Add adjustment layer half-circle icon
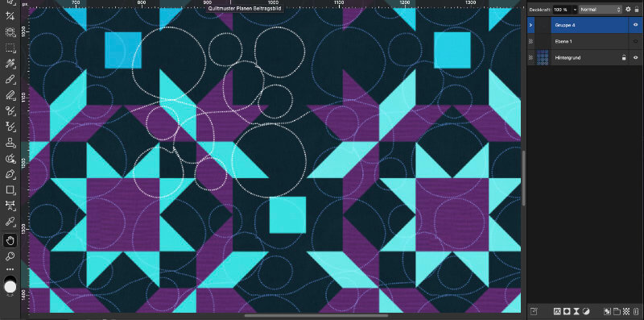The image size is (644, 320). [x=587, y=311]
